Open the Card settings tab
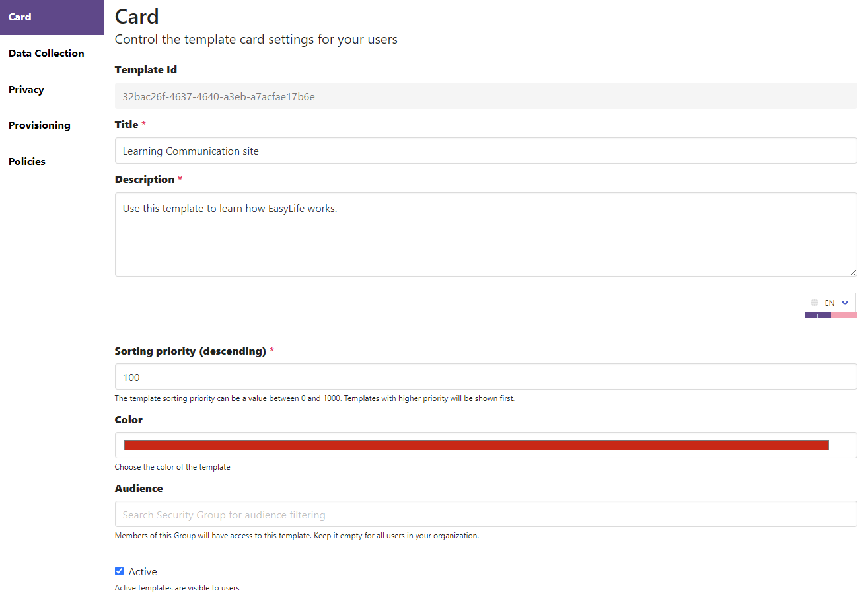 (52, 17)
